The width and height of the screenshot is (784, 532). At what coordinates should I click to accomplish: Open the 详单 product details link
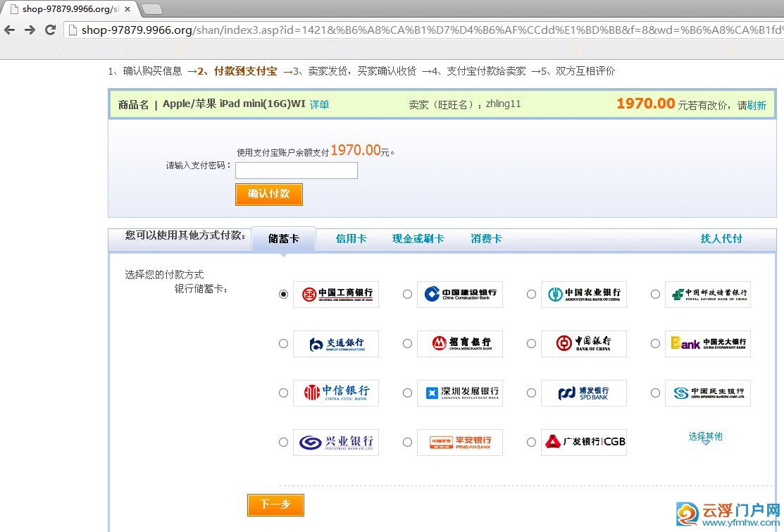pos(319,104)
